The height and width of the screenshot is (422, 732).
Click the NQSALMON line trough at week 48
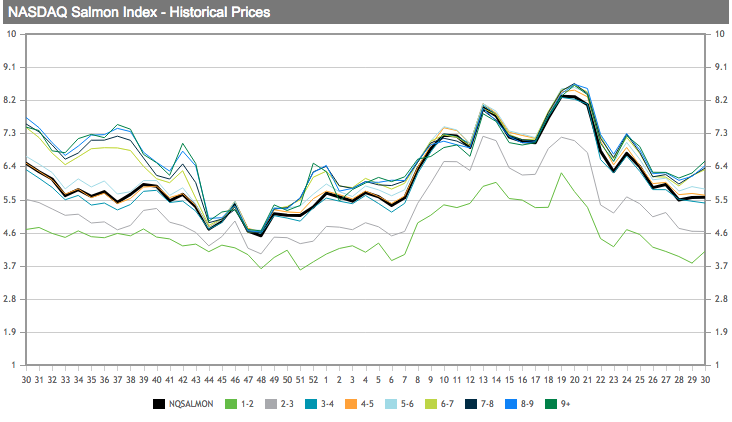[x=261, y=235]
